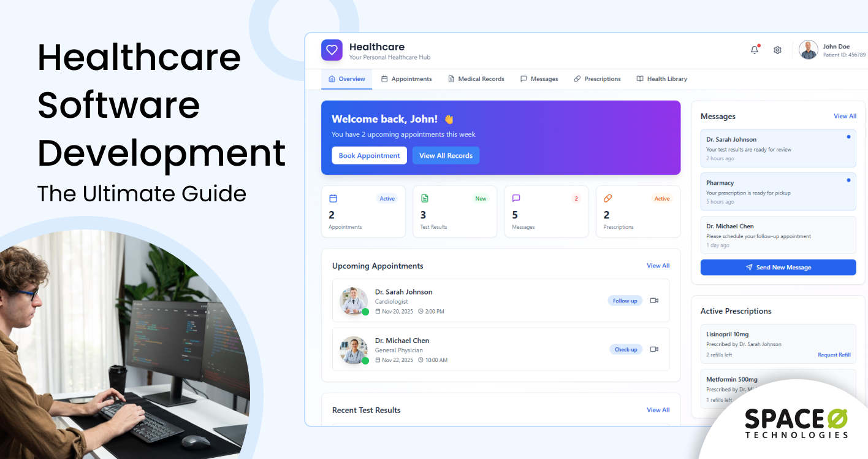The width and height of the screenshot is (868, 459).
Task: Click the Messages chat card icon
Action: pyautogui.click(x=516, y=198)
